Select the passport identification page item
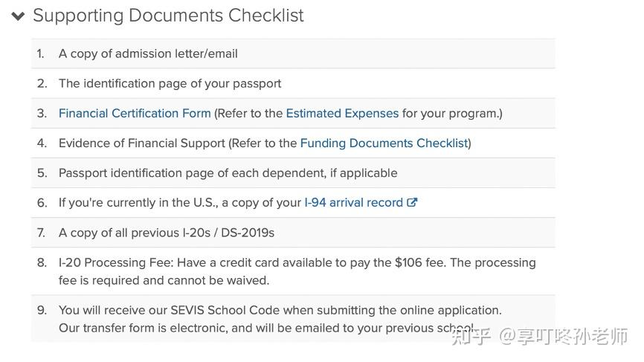The width and height of the screenshot is (644, 362). (170, 84)
